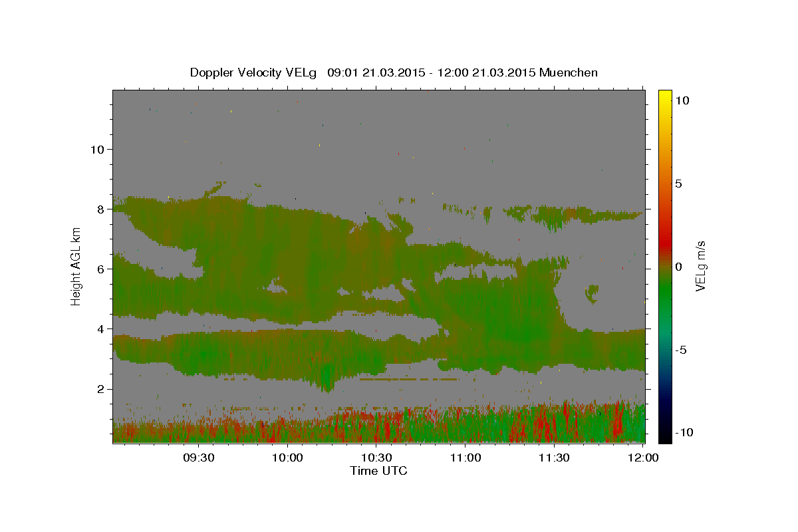This screenshot has width=798, height=532.
Task: Click the 'Muenchen' location text in title
Action: tap(569, 72)
